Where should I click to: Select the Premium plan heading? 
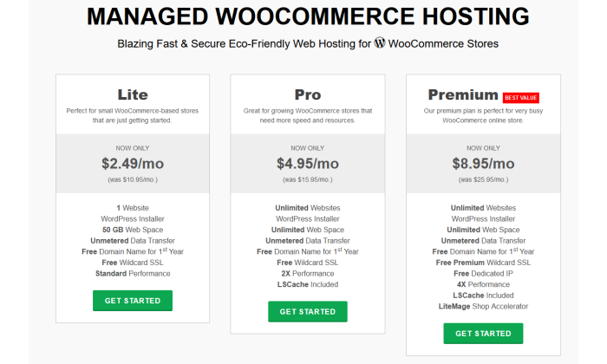click(463, 94)
